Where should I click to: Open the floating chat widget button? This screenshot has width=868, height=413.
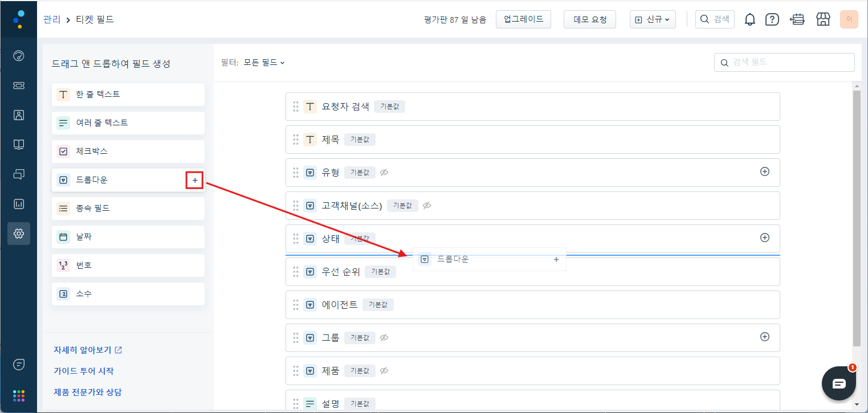[x=839, y=383]
